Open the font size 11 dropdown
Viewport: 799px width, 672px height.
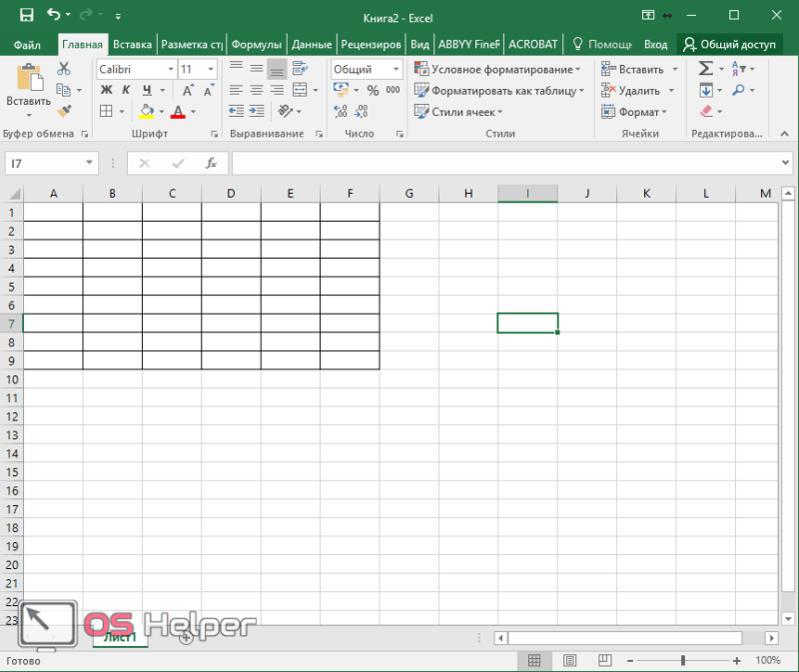[211, 69]
